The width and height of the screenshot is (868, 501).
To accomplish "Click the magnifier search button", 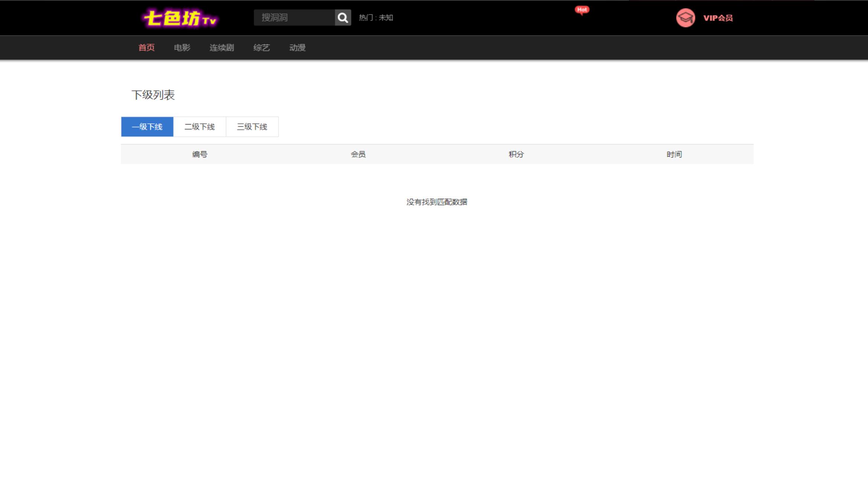I will (x=343, y=17).
